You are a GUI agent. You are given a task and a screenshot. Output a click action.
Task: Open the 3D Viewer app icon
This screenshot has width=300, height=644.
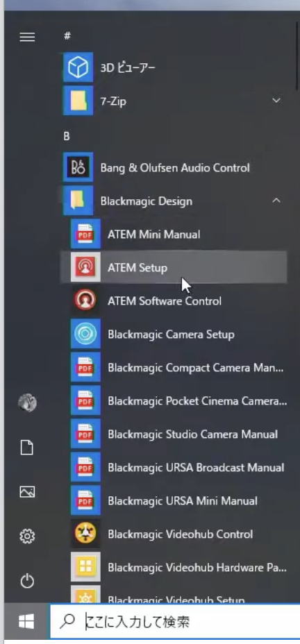(78, 67)
